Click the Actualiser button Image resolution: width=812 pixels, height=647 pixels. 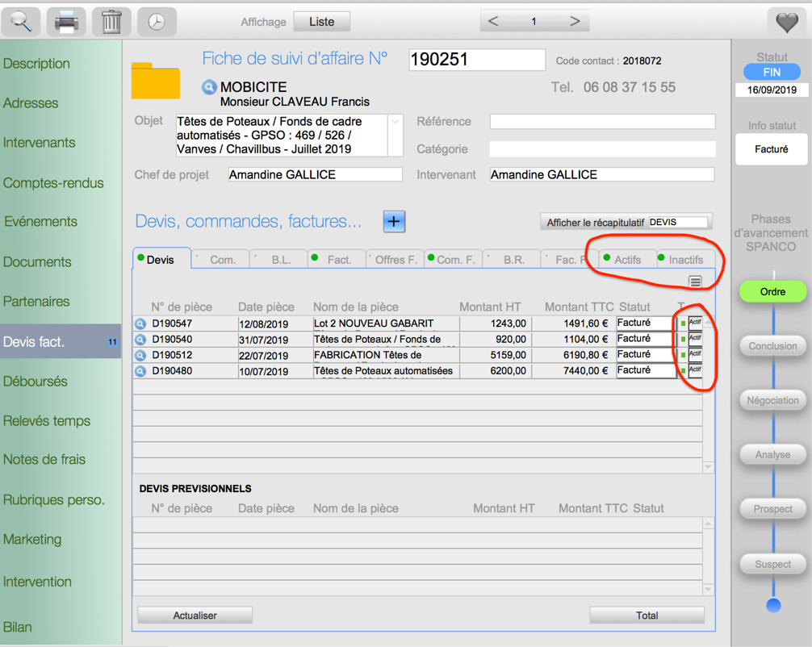[195, 616]
